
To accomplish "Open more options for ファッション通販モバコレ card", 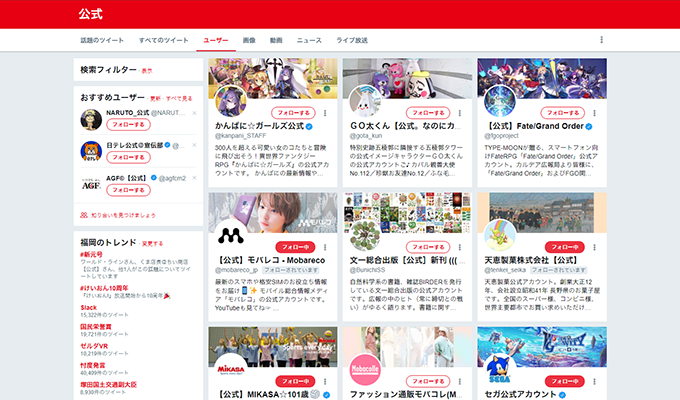I will click(460, 381).
